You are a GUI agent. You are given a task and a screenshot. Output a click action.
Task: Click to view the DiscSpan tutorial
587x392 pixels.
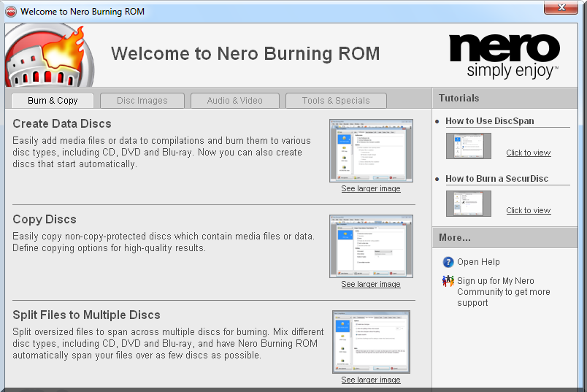tap(528, 153)
